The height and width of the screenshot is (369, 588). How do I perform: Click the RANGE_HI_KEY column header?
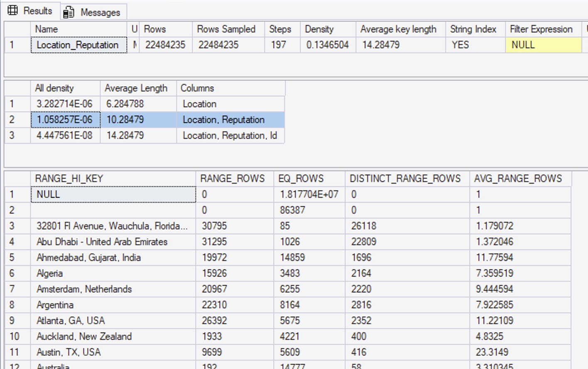69,179
